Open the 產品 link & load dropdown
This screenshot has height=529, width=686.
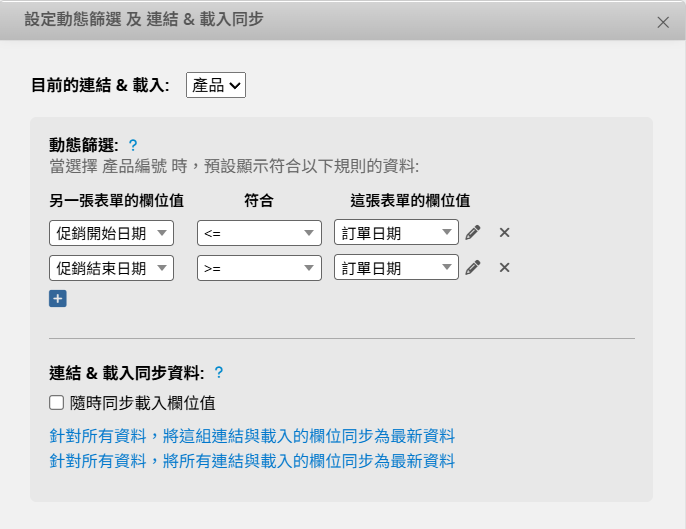pyautogui.click(x=216, y=86)
